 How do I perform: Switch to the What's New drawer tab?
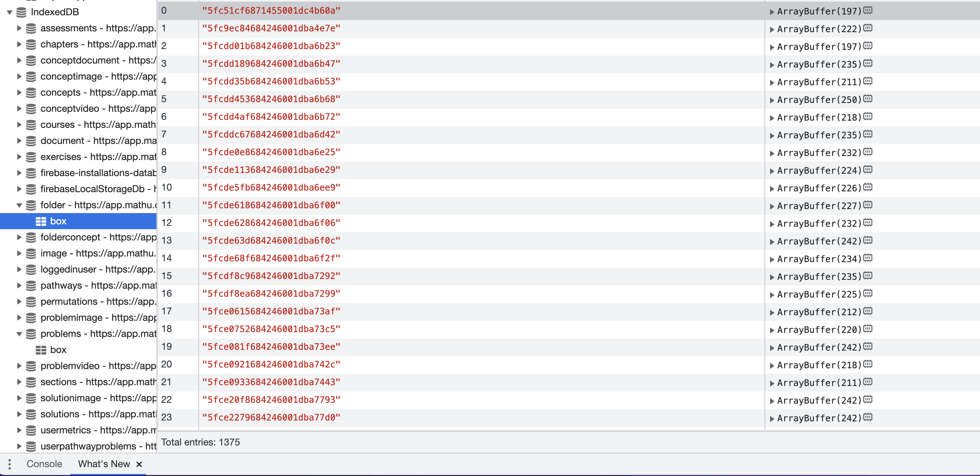coord(104,464)
